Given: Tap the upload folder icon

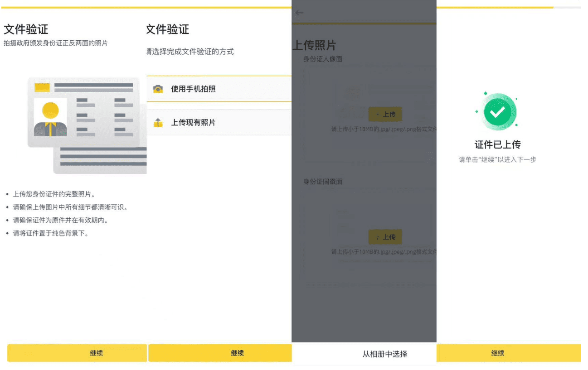Looking at the screenshot, I should pos(158,122).
